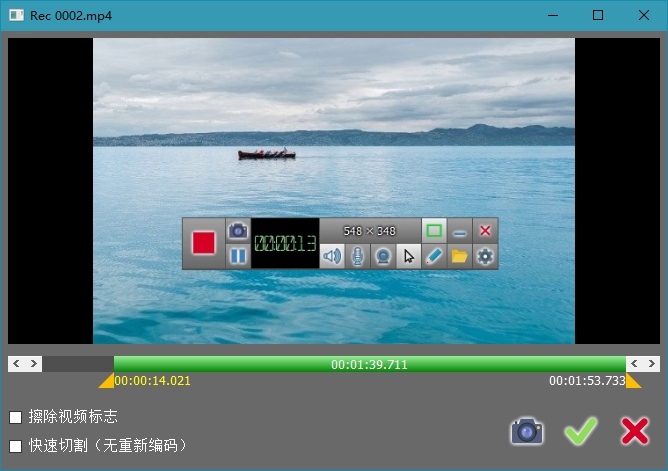Maximize the Rec 0002.mp4 window
668x471 pixels.
tap(598, 15)
